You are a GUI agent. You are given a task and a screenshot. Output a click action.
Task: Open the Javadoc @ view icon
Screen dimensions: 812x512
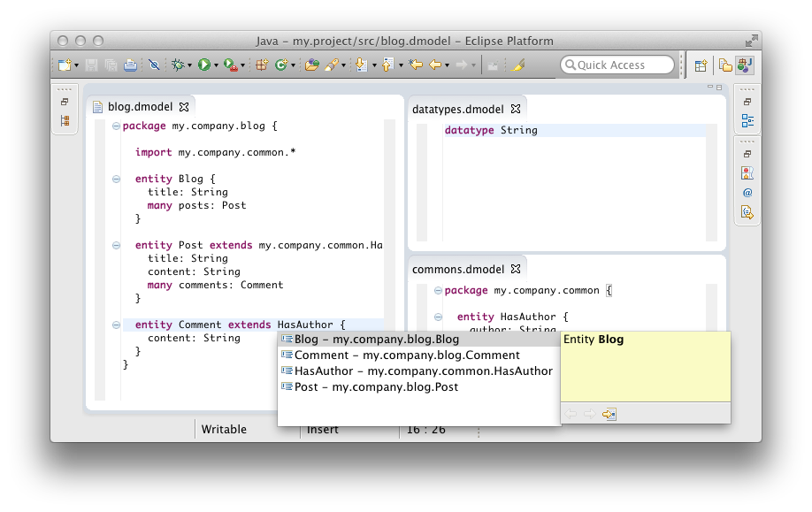pyautogui.click(x=747, y=193)
